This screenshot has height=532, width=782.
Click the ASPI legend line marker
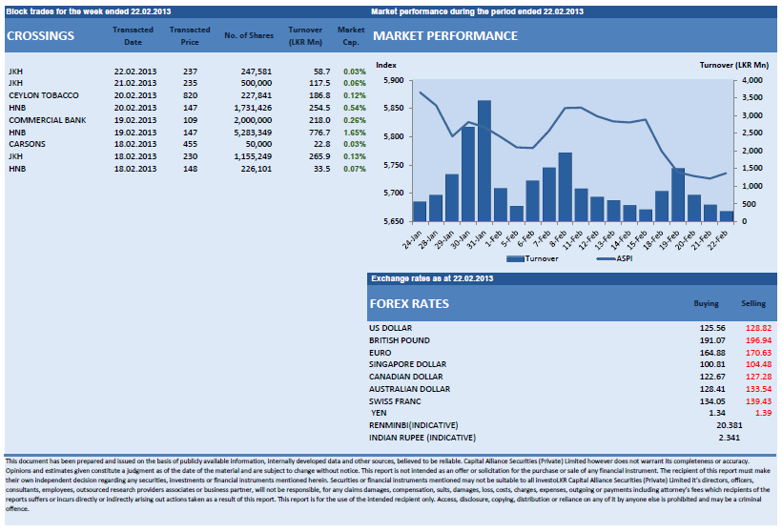click(x=606, y=258)
